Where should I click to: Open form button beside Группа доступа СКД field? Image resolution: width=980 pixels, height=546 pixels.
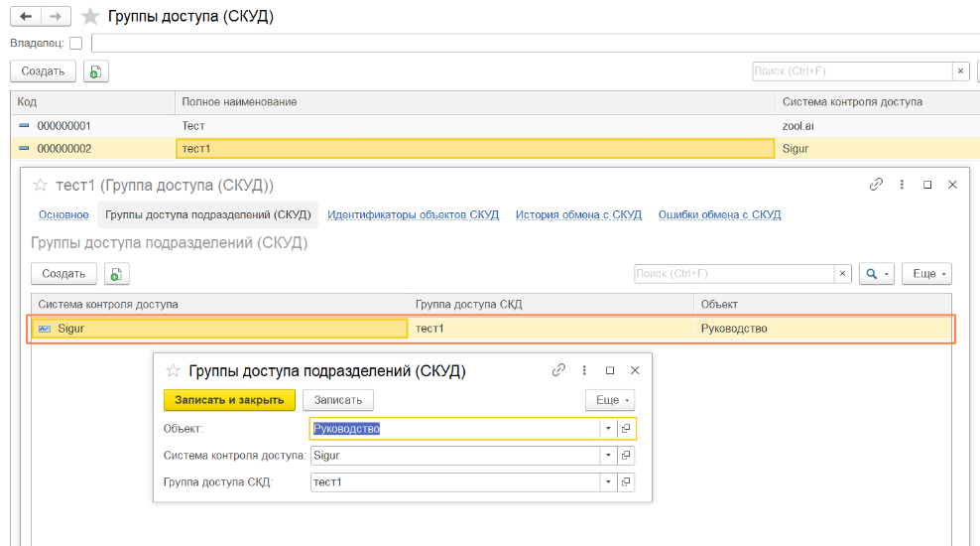[x=626, y=482]
